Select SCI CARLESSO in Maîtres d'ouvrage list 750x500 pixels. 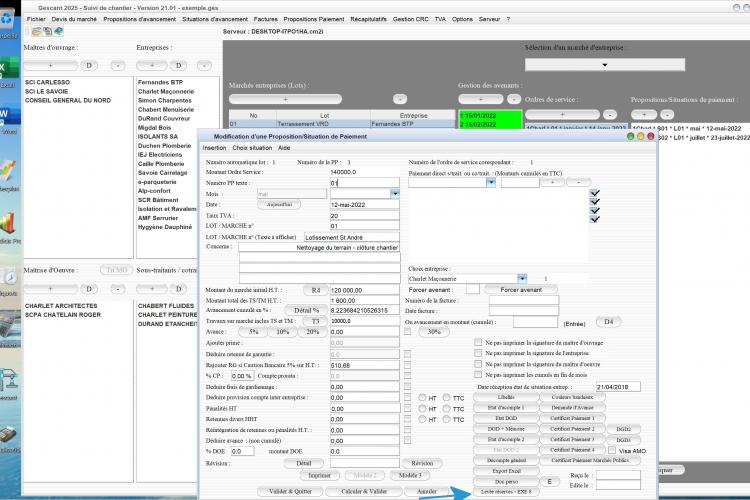[x=47, y=82]
